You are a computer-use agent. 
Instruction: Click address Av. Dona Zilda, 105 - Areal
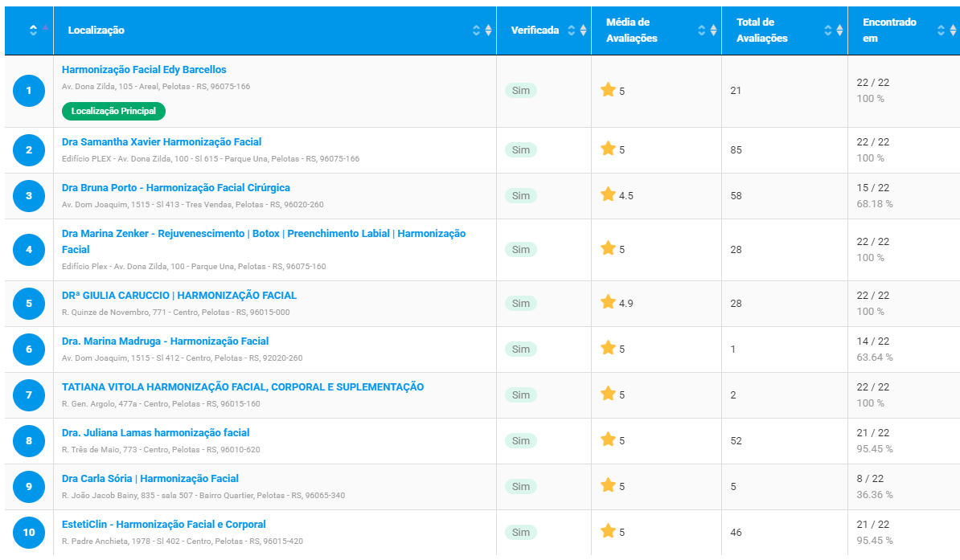(x=156, y=86)
